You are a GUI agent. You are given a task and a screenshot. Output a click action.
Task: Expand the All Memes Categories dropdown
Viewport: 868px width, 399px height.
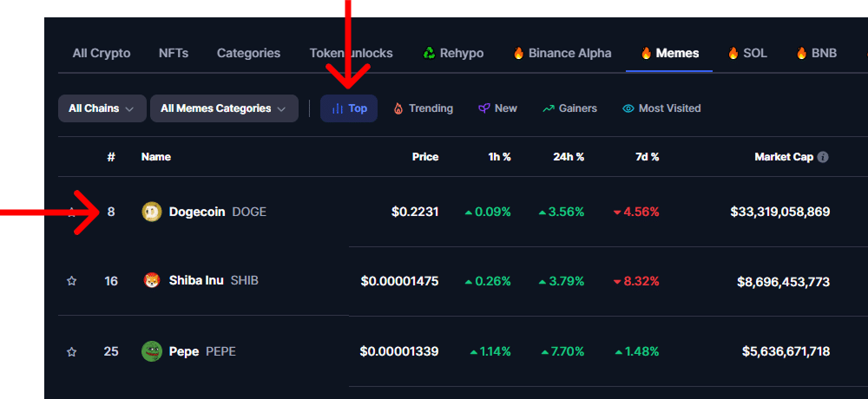click(x=224, y=108)
